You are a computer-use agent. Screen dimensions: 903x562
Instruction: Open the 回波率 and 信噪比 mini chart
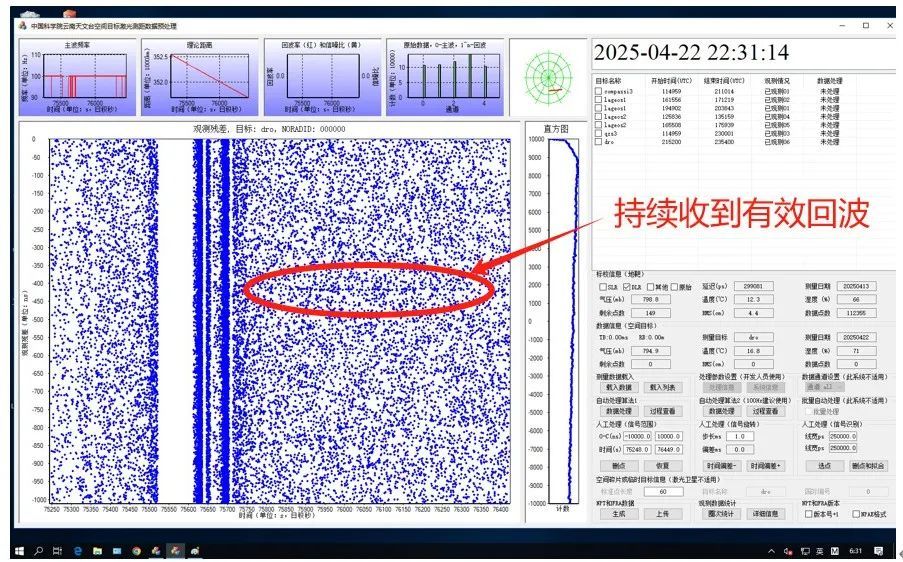[x=322, y=77]
